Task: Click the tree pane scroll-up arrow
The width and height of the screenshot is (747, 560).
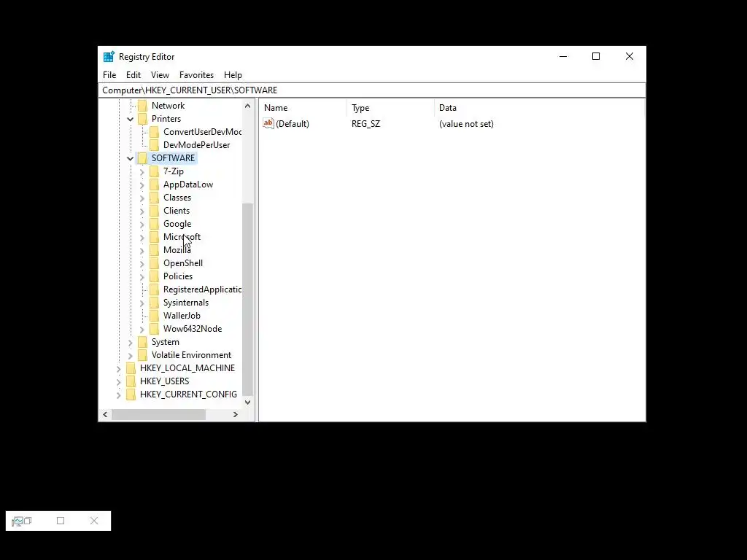Action: [x=247, y=106]
